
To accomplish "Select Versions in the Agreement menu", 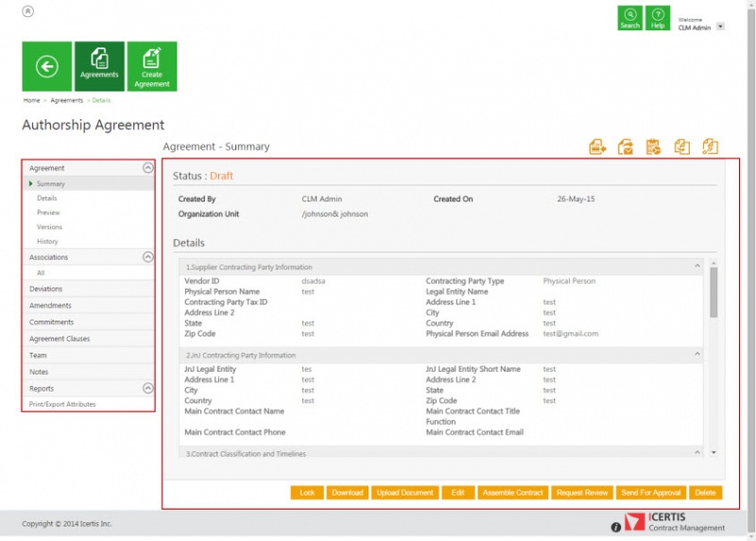I will (49, 227).
